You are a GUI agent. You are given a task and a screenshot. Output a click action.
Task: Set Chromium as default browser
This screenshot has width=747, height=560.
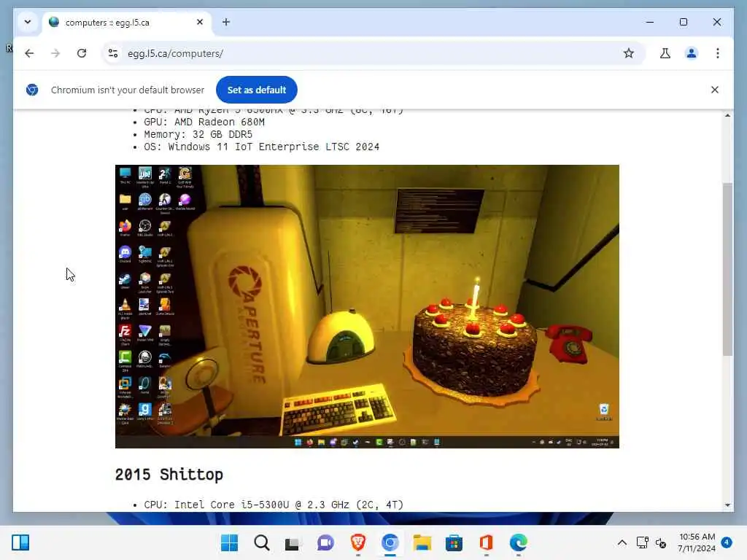coord(256,90)
